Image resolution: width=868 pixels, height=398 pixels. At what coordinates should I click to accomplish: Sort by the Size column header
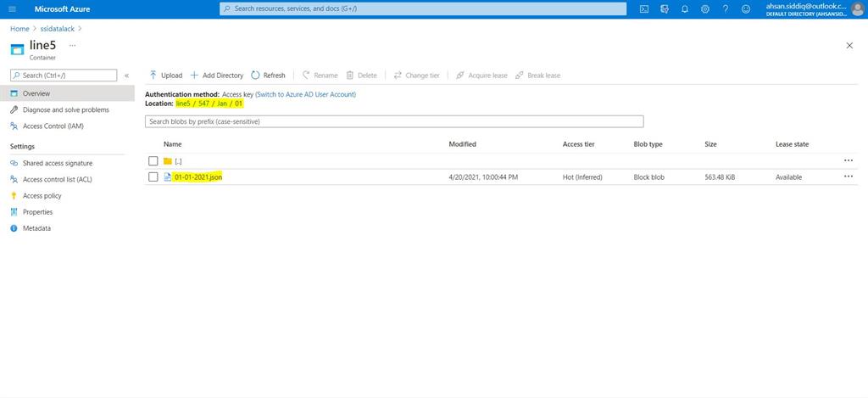tap(711, 144)
